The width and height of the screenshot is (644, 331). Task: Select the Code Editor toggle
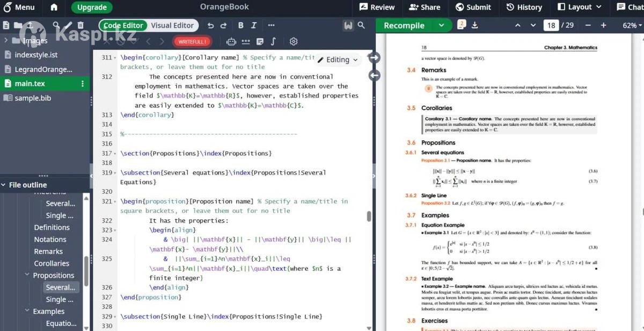tap(123, 25)
